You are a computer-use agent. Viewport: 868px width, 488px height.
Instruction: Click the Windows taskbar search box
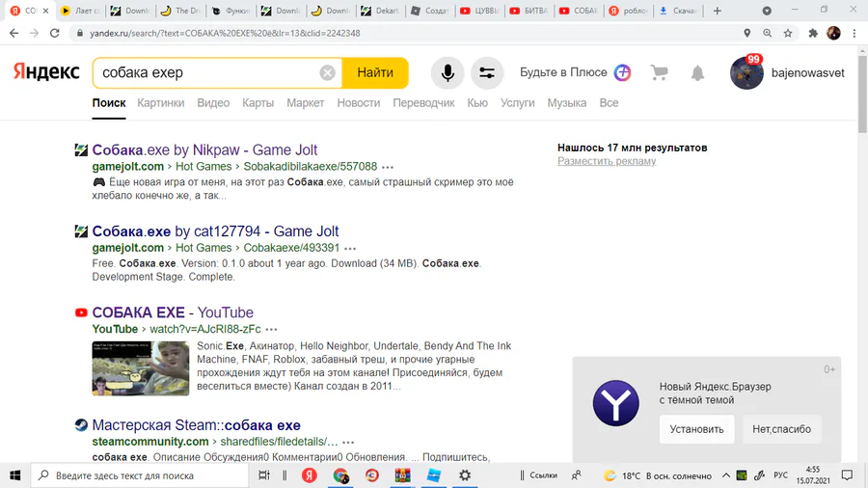[x=140, y=475]
